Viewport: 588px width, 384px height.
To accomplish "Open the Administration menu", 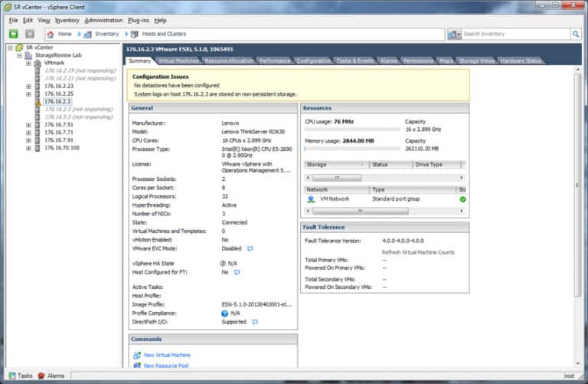I will 103,20.
